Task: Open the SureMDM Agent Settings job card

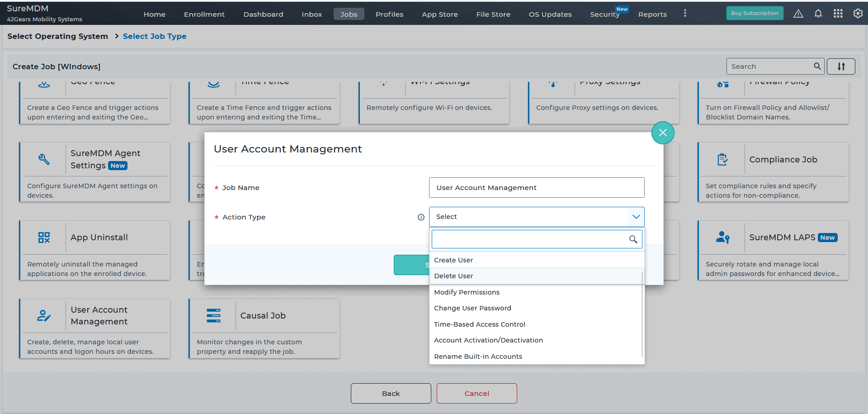Action: [x=95, y=172]
